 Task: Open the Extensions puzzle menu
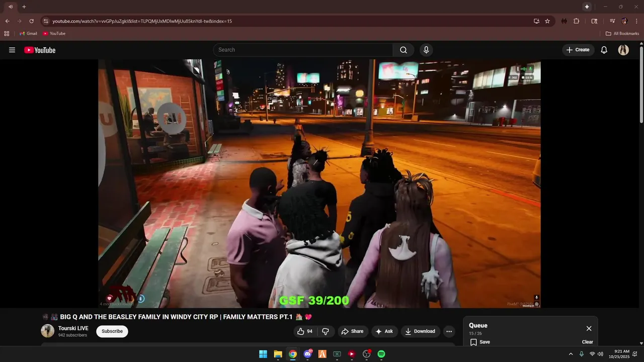[x=577, y=21]
